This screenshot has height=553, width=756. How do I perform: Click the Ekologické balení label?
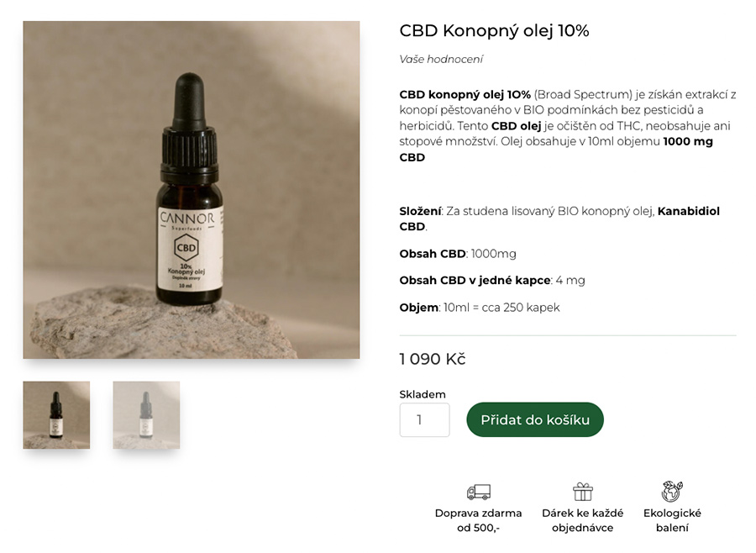pos(672,520)
